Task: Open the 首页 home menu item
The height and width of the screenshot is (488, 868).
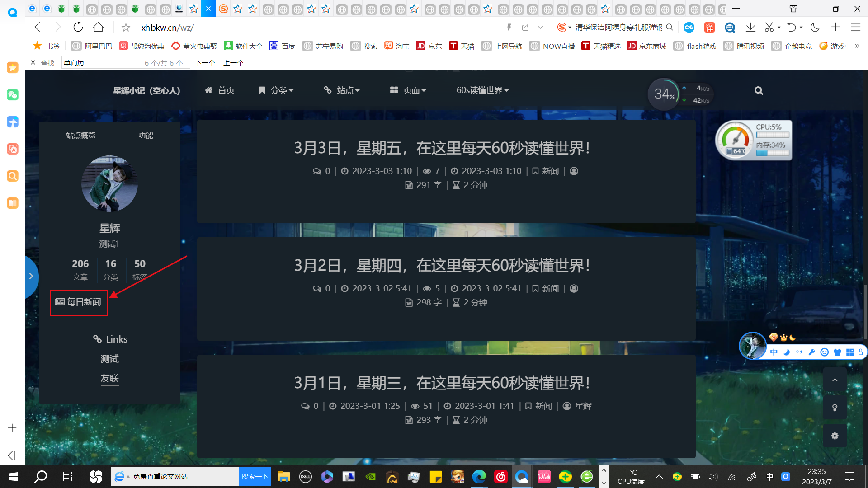Action: 220,90
